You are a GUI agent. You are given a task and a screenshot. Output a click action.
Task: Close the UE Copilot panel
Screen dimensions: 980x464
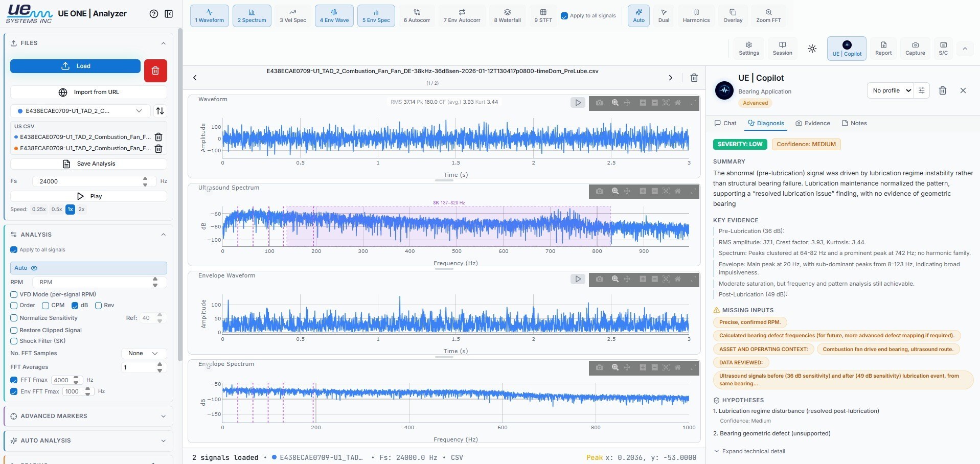(x=963, y=90)
